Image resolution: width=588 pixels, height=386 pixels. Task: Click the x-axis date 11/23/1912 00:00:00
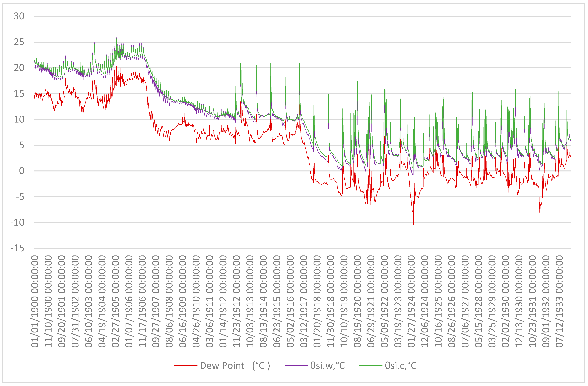(x=236, y=301)
